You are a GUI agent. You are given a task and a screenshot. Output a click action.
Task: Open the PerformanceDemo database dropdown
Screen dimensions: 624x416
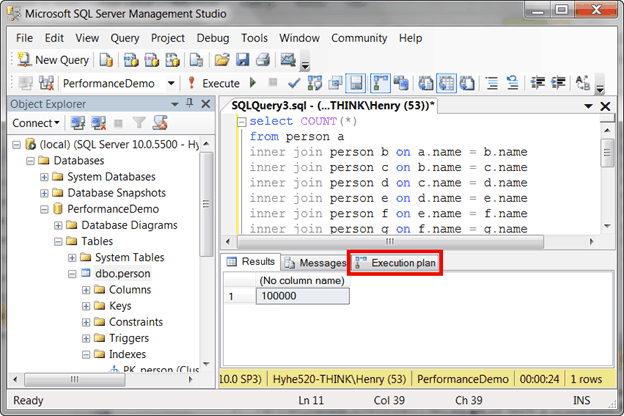[171, 83]
